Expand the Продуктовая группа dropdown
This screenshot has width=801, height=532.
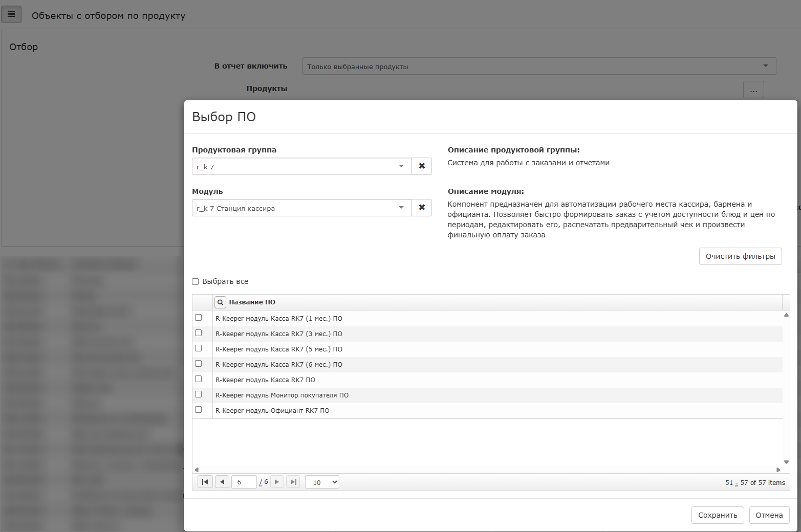401,166
